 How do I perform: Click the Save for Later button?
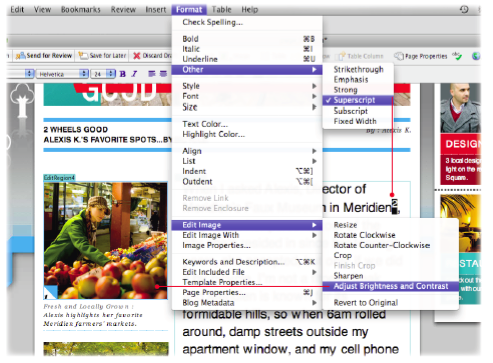pyautogui.click(x=103, y=56)
